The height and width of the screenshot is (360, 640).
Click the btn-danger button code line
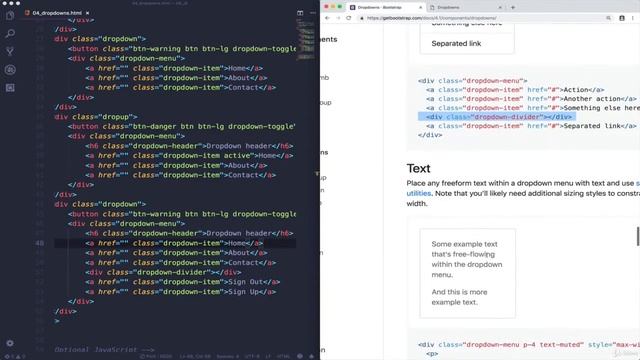pos(182,127)
